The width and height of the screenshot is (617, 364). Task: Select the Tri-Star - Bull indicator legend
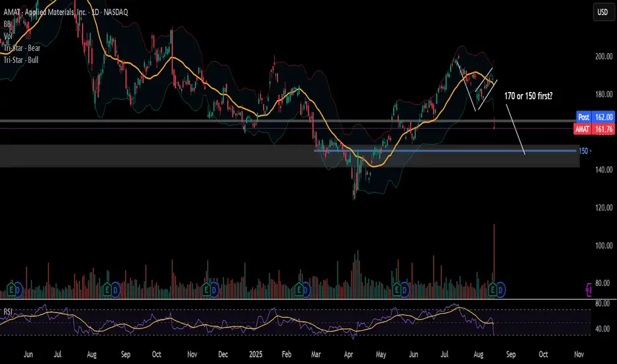[x=21, y=60]
